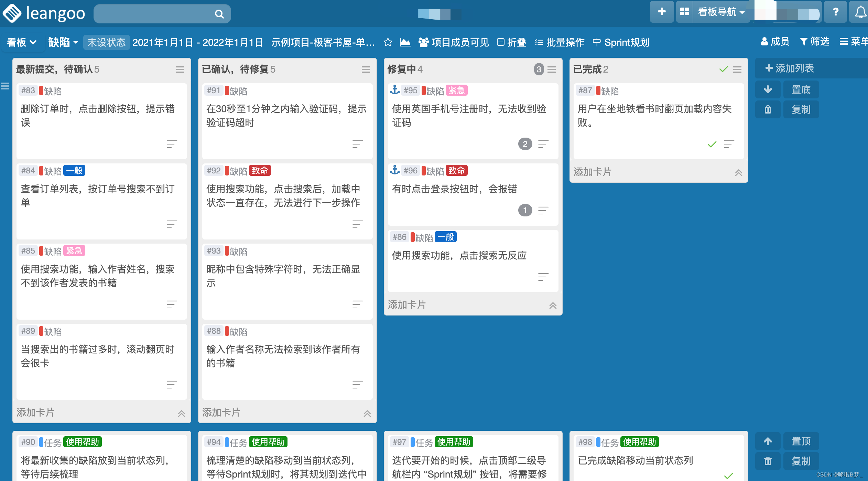Click the anchor icon on card #95
Viewport: 868px width, 481px height.
(394, 90)
